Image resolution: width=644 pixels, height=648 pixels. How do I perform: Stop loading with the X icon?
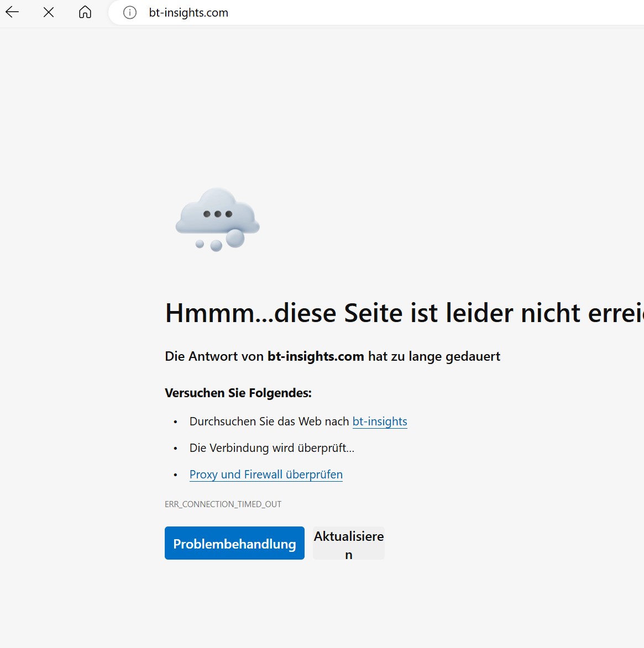49,12
